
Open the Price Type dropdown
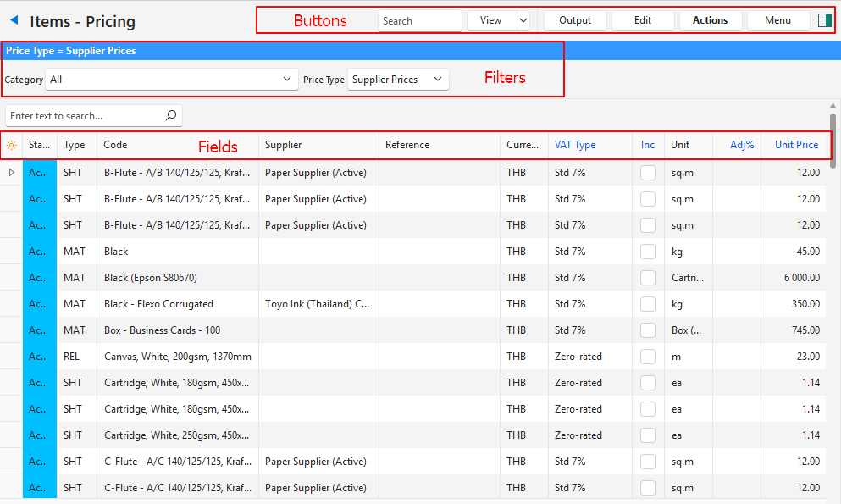[398, 80]
